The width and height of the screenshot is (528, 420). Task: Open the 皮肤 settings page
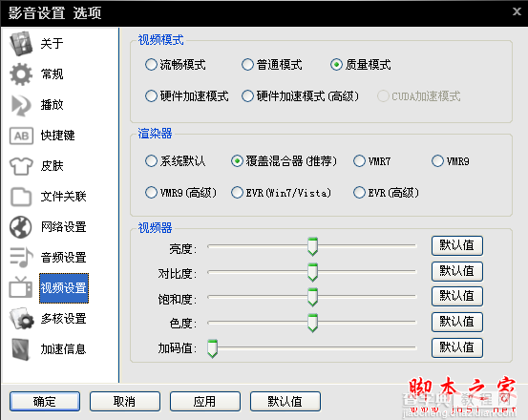[52, 166]
